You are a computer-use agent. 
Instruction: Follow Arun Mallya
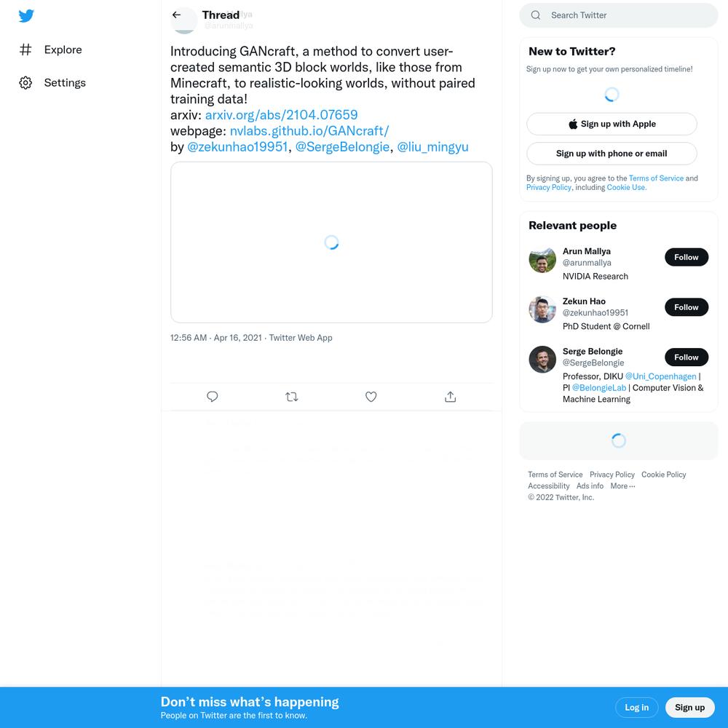pyautogui.click(x=687, y=257)
